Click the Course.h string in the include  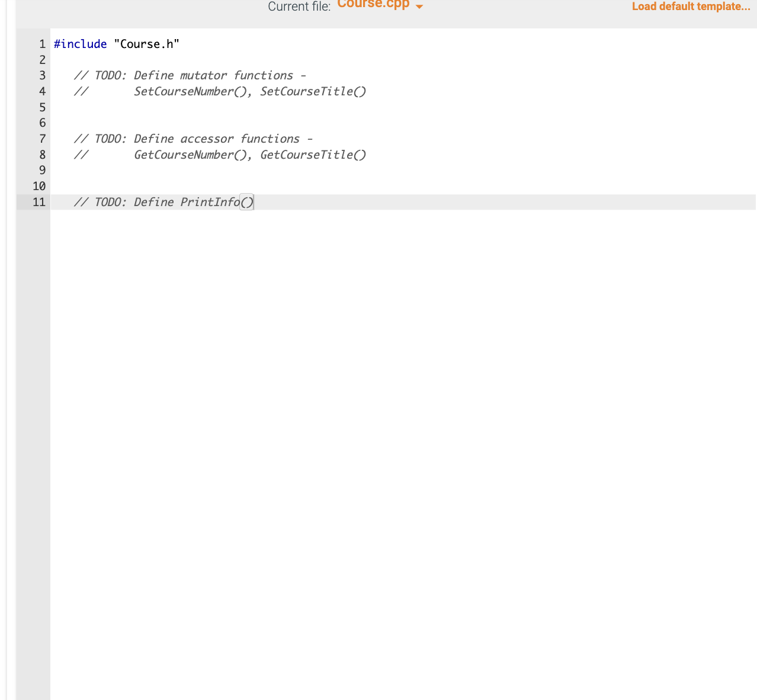coord(146,44)
